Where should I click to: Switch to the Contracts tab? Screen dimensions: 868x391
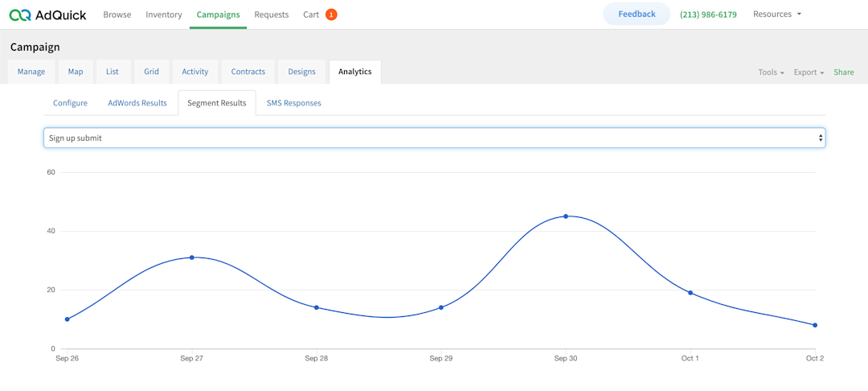(248, 72)
